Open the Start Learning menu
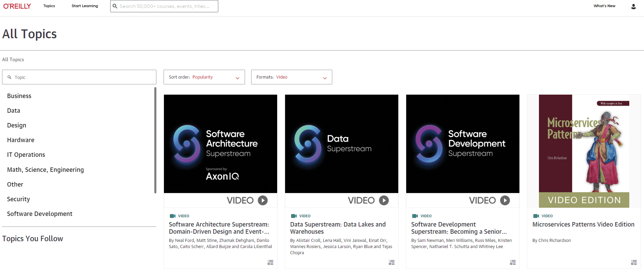Screen dimensions: 644x273 click(85, 6)
